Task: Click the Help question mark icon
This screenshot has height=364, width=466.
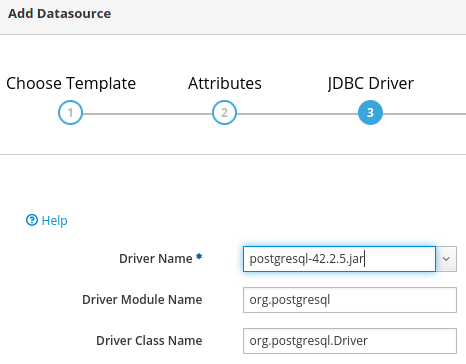Action: coord(32,220)
